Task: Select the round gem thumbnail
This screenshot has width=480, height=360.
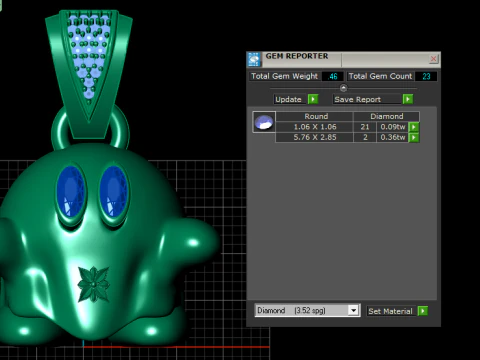Action: [264, 122]
